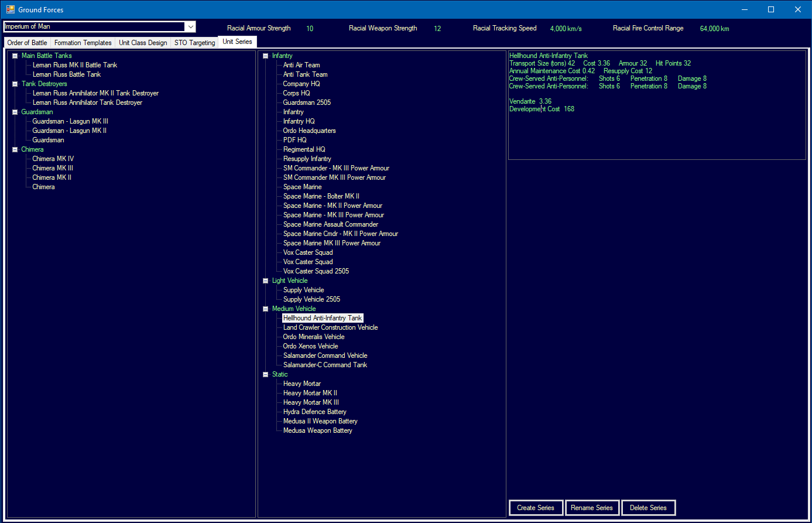Click the Delete Series button

pos(648,508)
